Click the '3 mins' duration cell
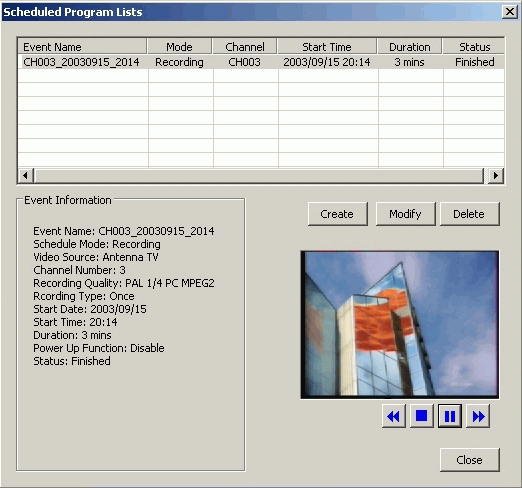The image size is (522, 488). 409,62
